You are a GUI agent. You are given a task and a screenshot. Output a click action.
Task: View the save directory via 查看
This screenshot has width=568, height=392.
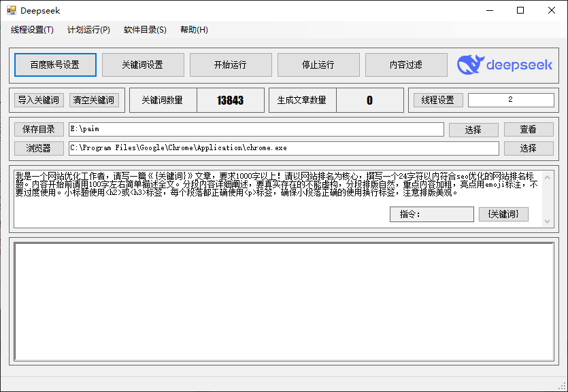click(529, 130)
